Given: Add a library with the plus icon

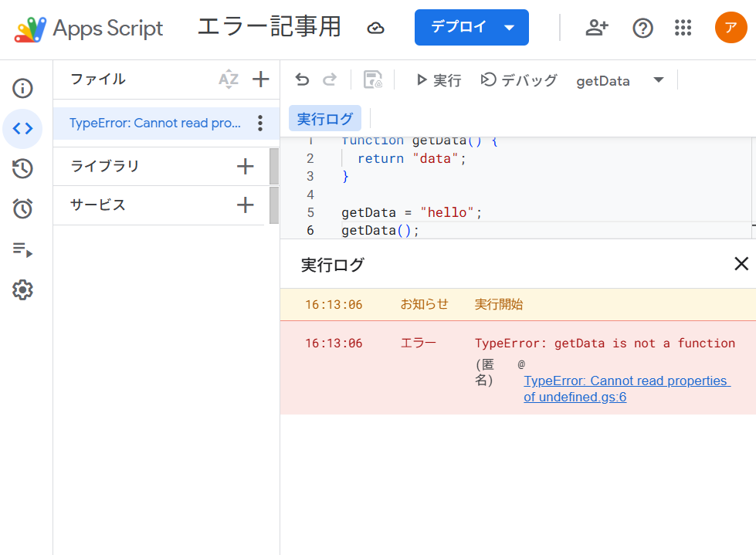Looking at the screenshot, I should (246, 166).
